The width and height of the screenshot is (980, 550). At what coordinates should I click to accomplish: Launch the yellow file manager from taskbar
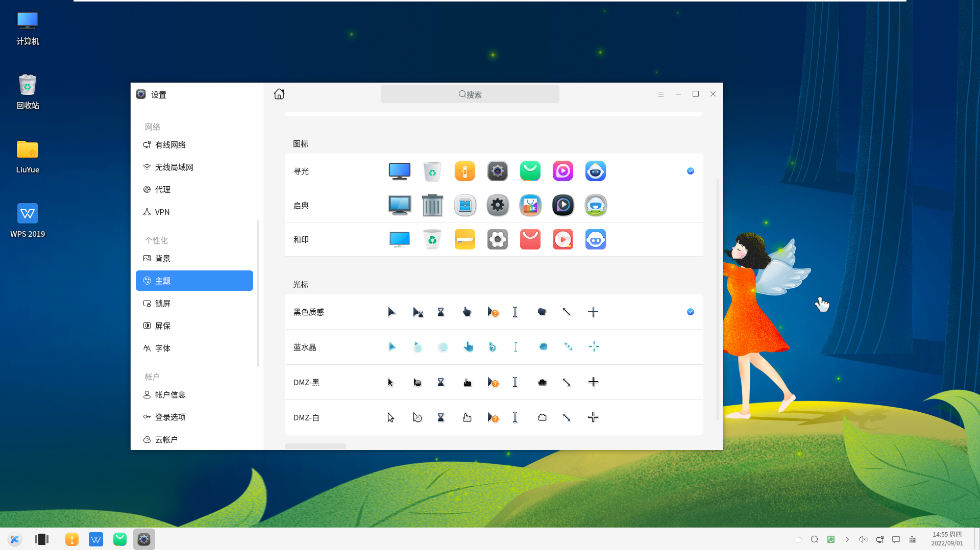pyautogui.click(x=72, y=539)
